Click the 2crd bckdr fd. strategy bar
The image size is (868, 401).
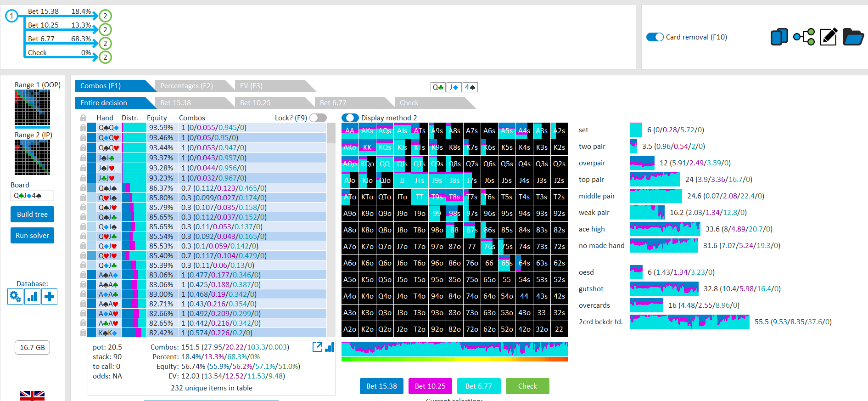(x=689, y=322)
